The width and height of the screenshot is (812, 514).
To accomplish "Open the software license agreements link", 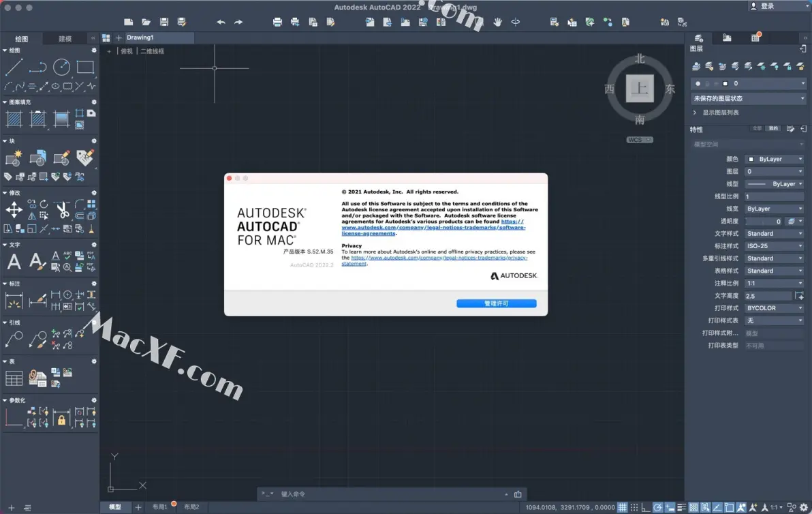I will pos(433,228).
